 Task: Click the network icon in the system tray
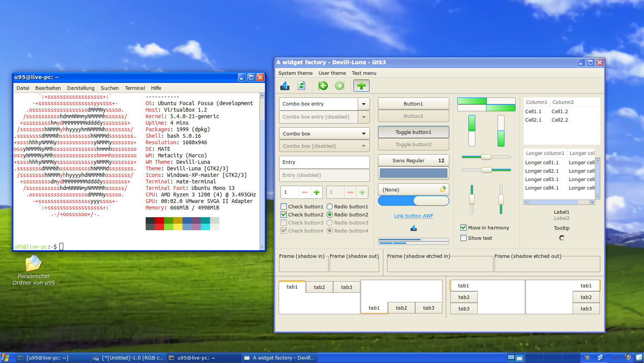click(x=600, y=358)
